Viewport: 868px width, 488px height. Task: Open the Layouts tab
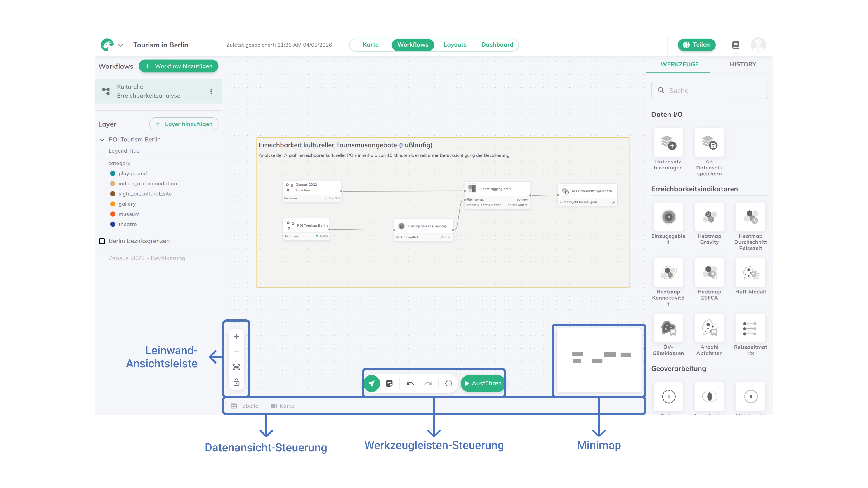click(x=455, y=45)
